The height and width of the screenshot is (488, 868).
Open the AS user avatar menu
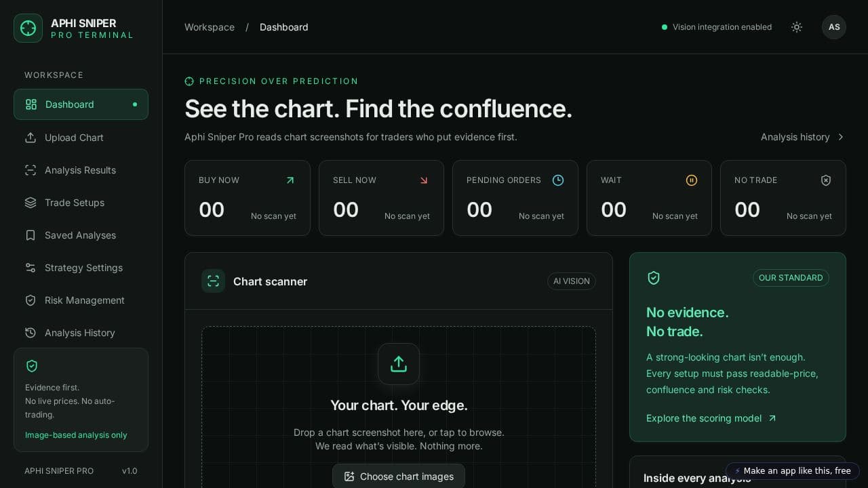pos(834,27)
